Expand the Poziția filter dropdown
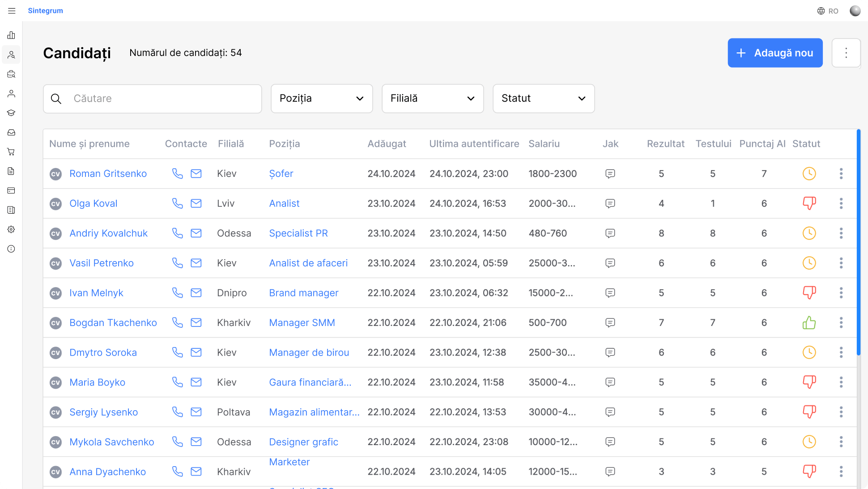 pos(321,99)
